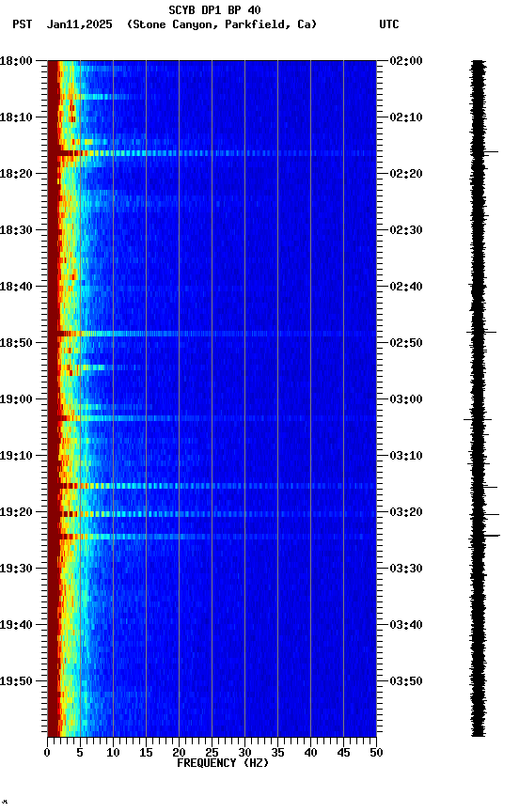Click the '03:40' UTC time label

coord(406,625)
